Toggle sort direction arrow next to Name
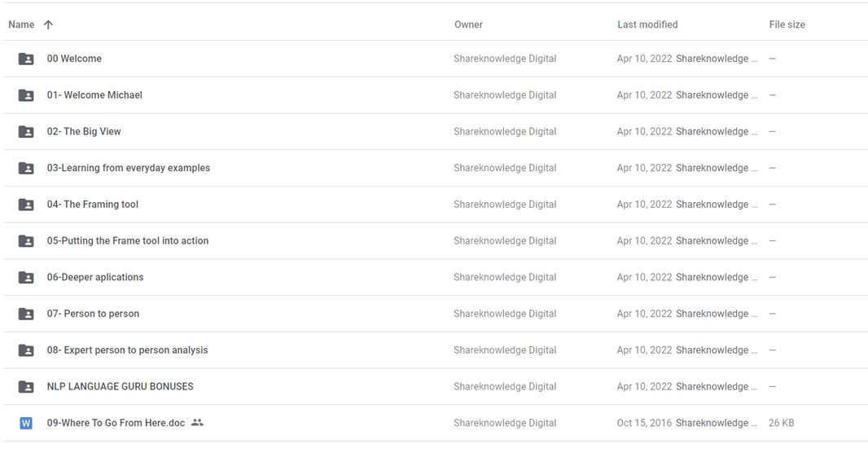Image resolution: width=868 pixels, height=453 pixels. 48,24
